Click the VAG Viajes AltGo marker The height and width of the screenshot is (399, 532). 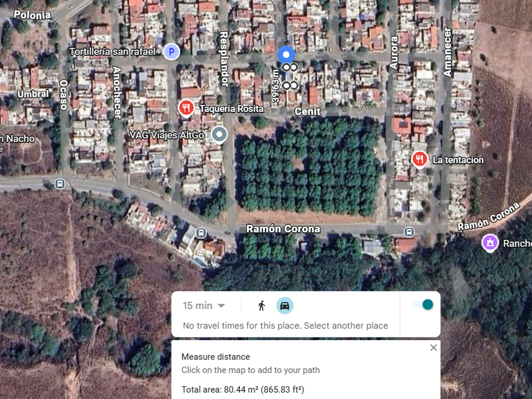tap(219, 135)
